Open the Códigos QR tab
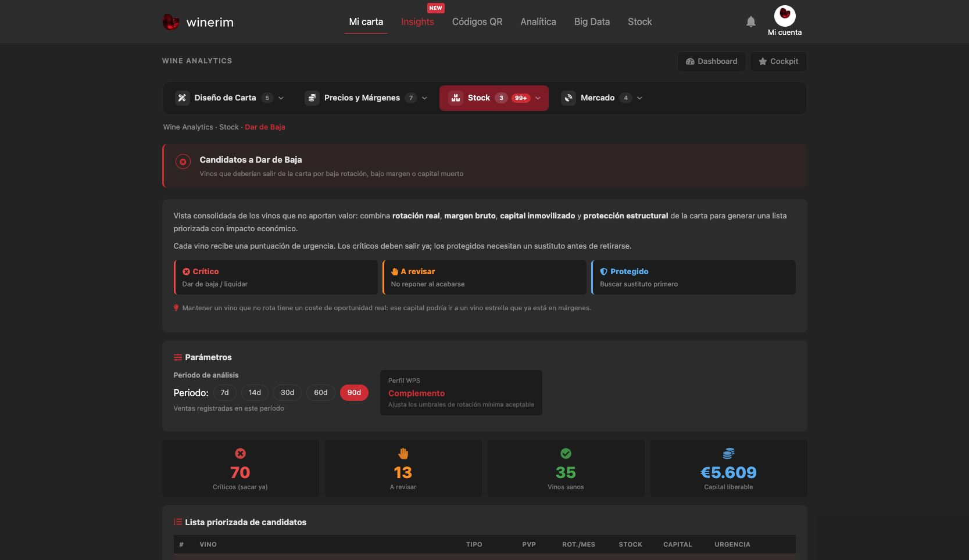 pos(477,21)
